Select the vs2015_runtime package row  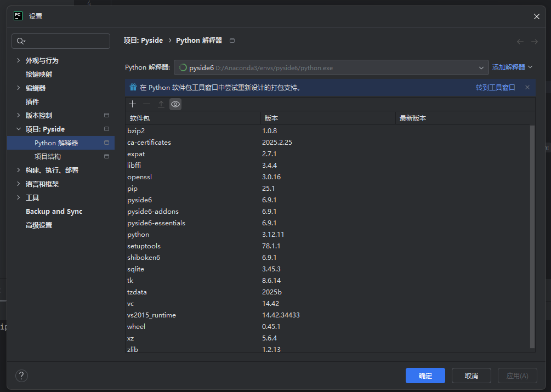327,315
